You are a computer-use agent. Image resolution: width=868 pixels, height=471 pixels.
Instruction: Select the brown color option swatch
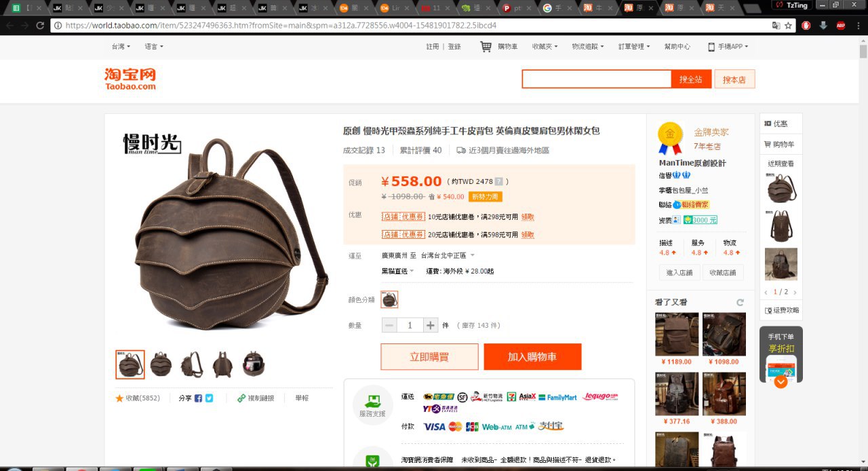389,299
